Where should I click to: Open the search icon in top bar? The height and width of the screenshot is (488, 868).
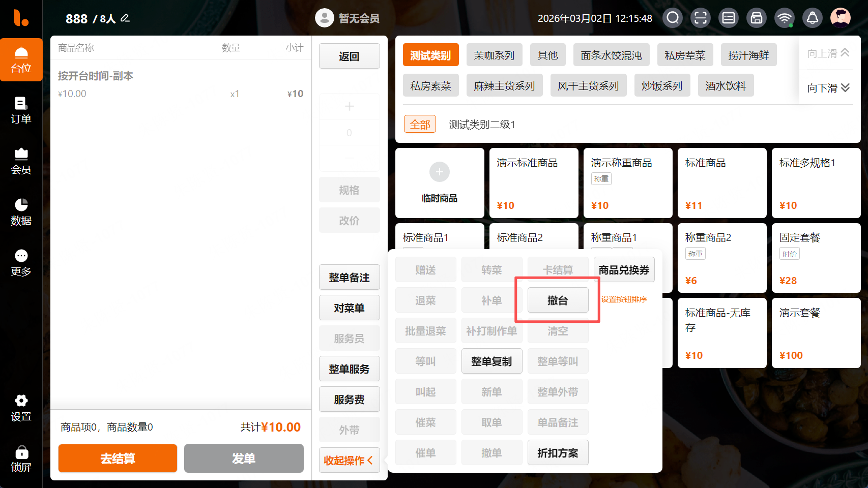[x=673, y=18]
